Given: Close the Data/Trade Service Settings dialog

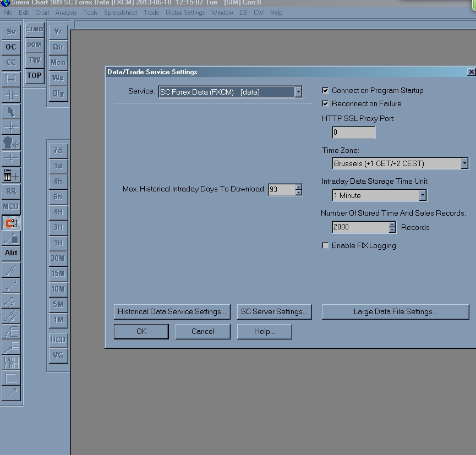Looking at the screenshot, I should click(471, 72).
